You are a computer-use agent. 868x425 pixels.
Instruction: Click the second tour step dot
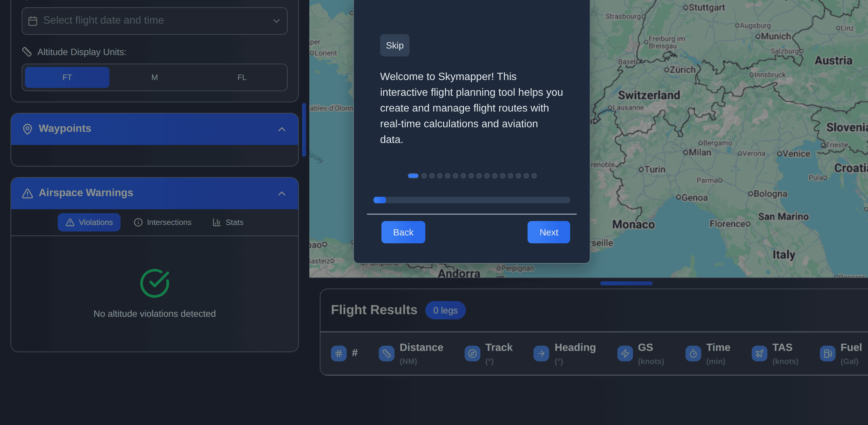click(x=424, y=176)
